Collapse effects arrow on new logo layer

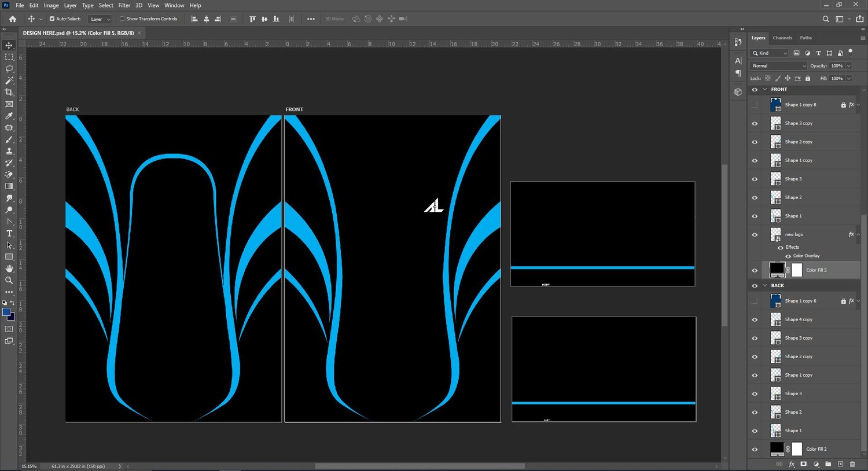[858, 234]
